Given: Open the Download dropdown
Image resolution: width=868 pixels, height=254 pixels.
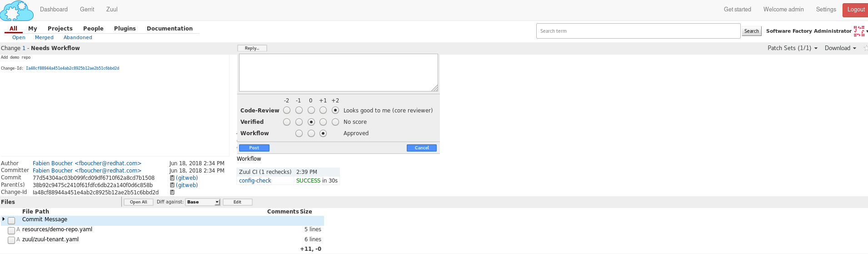Looking at the screenshot, I should (x=840, y=48).
